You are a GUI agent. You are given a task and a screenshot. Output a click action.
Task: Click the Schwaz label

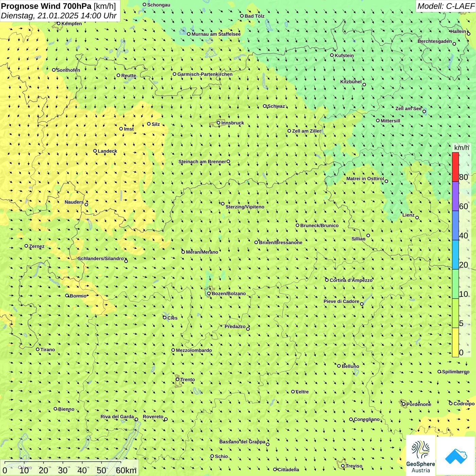[x=276, y=106]
